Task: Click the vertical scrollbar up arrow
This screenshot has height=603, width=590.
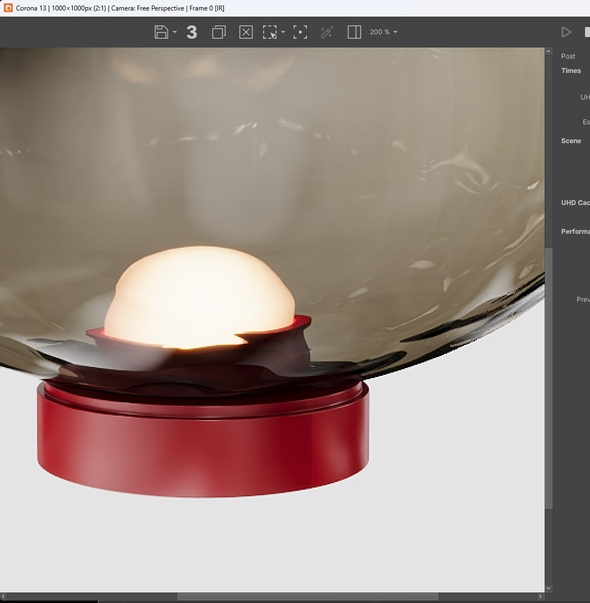Action: click(549, 52)
